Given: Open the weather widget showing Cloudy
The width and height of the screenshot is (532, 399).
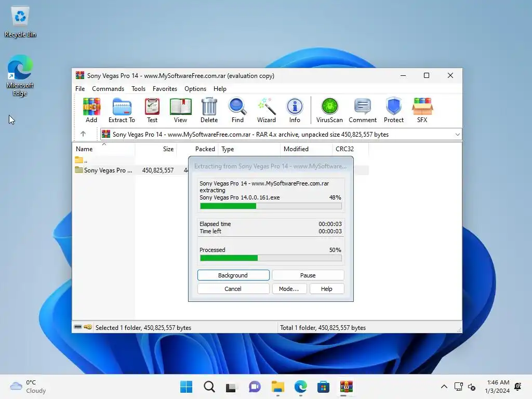Looking at the screenshot, I should tap(28, 387).
